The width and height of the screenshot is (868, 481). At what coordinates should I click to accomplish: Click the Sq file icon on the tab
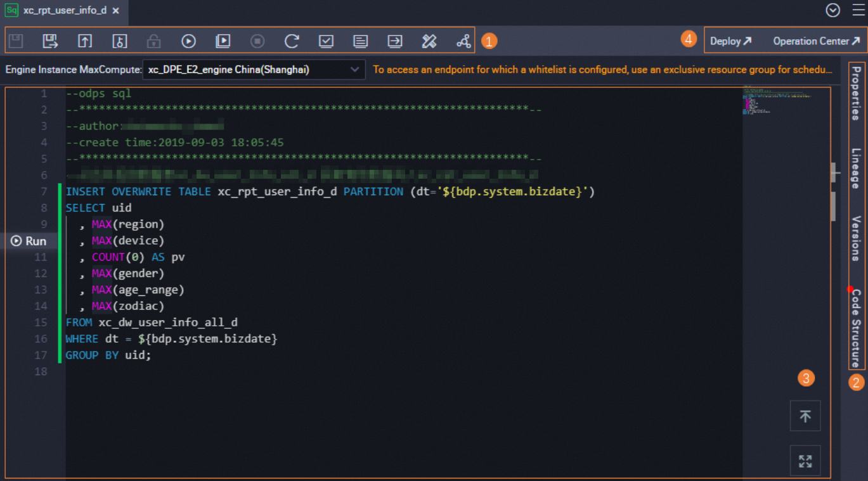[x=11, y=10]
